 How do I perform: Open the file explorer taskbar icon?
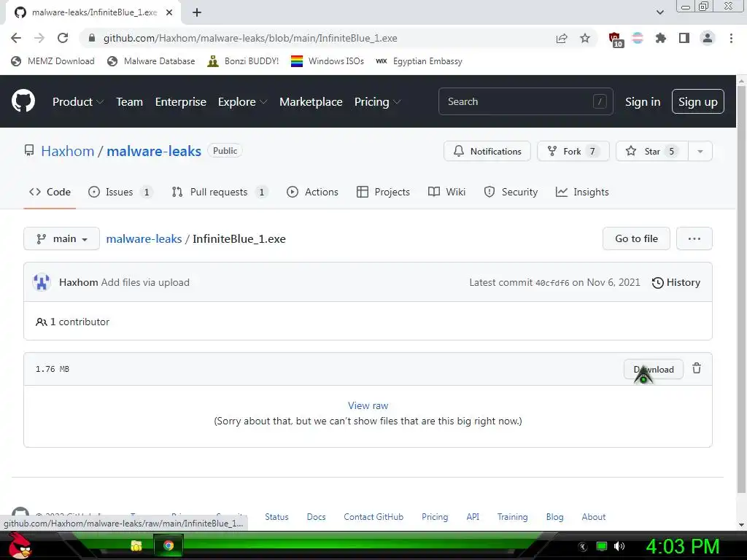136,545
